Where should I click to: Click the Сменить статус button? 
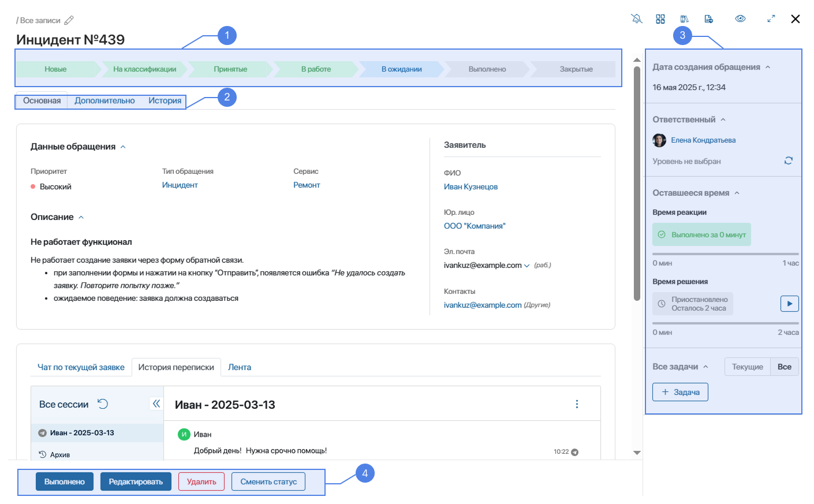pos(268,481)
